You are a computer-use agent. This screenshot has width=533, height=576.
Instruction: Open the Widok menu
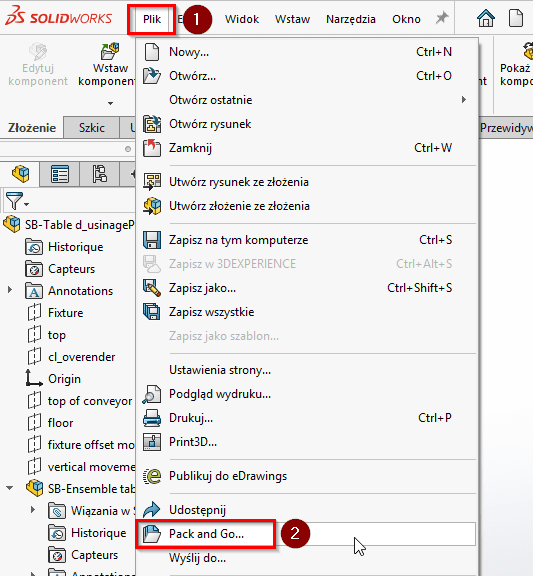pyautogui.click(x=242, y=19)
